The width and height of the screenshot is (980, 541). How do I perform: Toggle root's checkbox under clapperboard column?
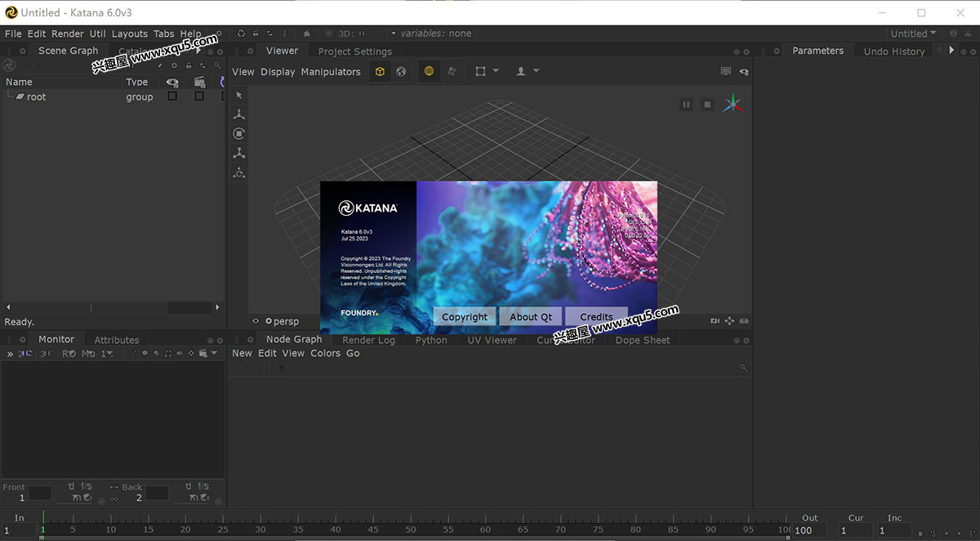pos(199,96)
